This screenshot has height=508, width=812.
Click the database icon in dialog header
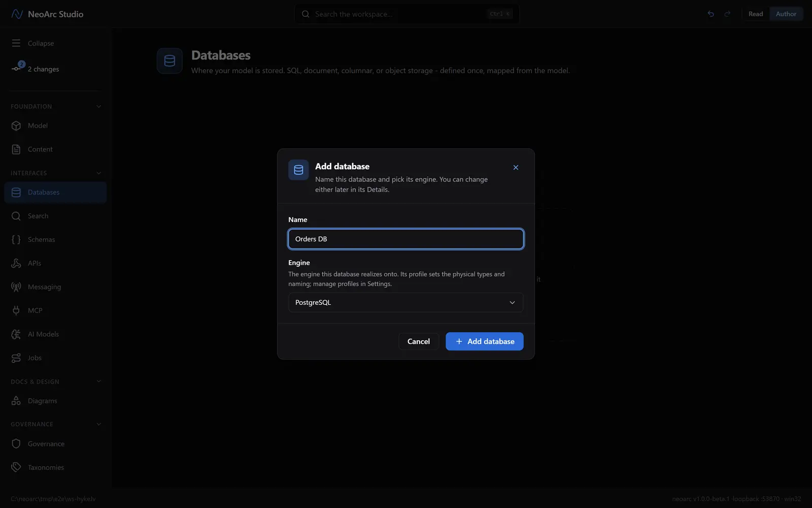click(298, 170)
